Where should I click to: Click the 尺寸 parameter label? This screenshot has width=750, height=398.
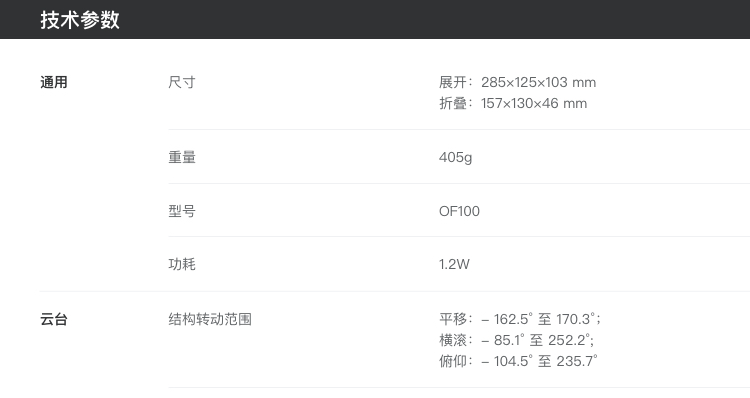182,82
